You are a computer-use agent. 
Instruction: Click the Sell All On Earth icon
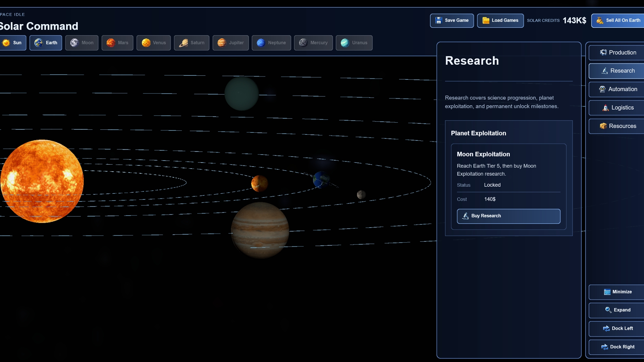[600, 20]
